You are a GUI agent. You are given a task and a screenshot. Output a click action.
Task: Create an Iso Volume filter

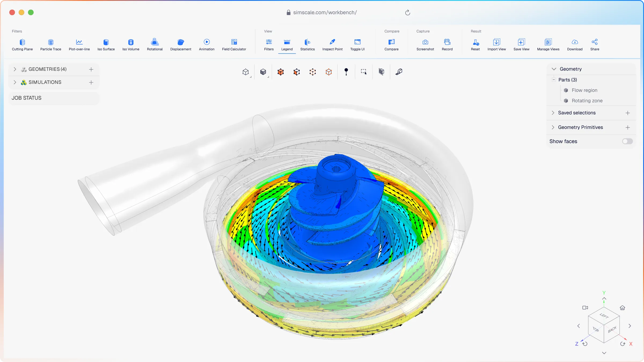(x=131, y=45)
